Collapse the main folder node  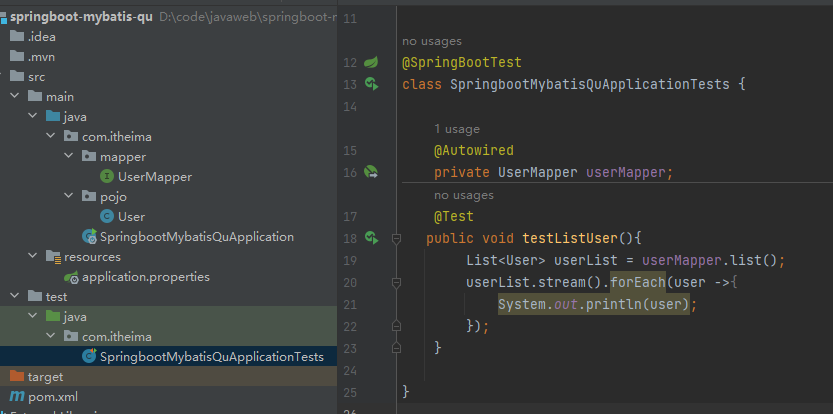(x=15, y=97)
